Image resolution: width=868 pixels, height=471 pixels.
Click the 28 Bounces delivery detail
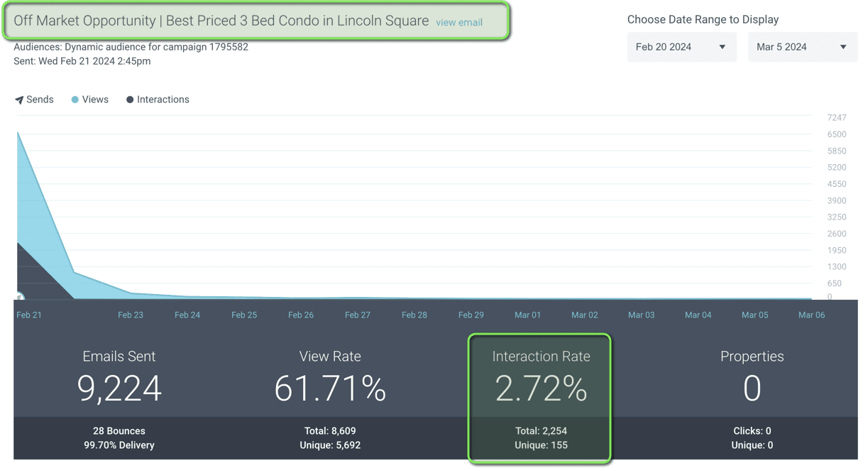(119, 431)
